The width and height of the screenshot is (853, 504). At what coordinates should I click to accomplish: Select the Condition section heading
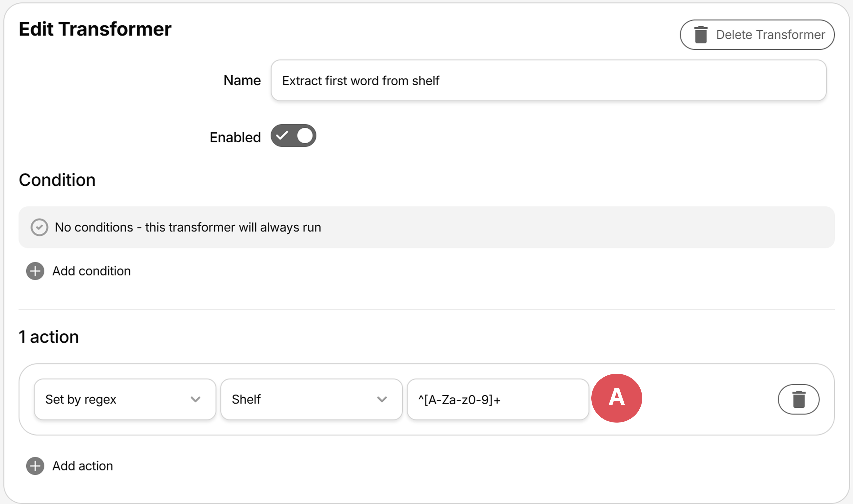57,180
